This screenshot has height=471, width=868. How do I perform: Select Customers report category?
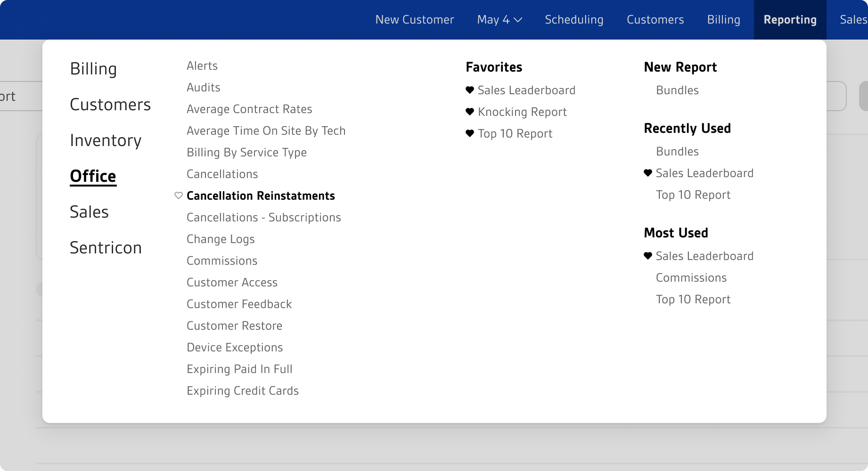[x=110, y=105]
